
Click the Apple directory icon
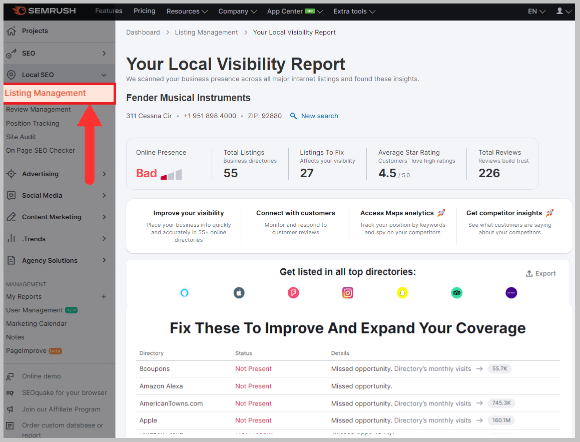pyautogui.click(x=239, y=293)
